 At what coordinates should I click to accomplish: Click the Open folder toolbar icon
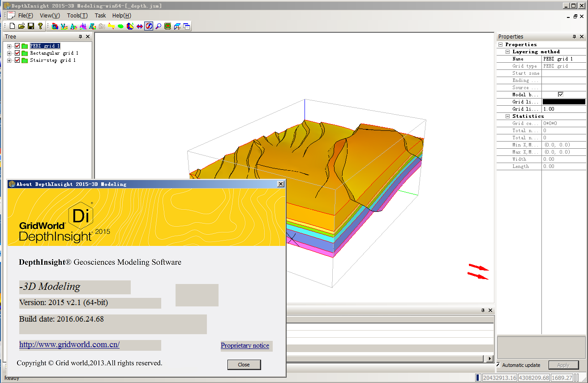pos(21,26)
